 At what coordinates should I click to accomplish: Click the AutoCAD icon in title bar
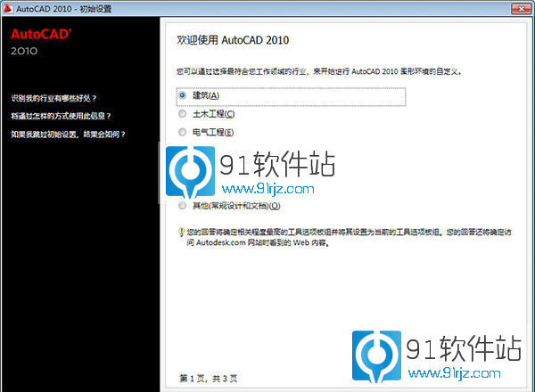coord(9,8)
